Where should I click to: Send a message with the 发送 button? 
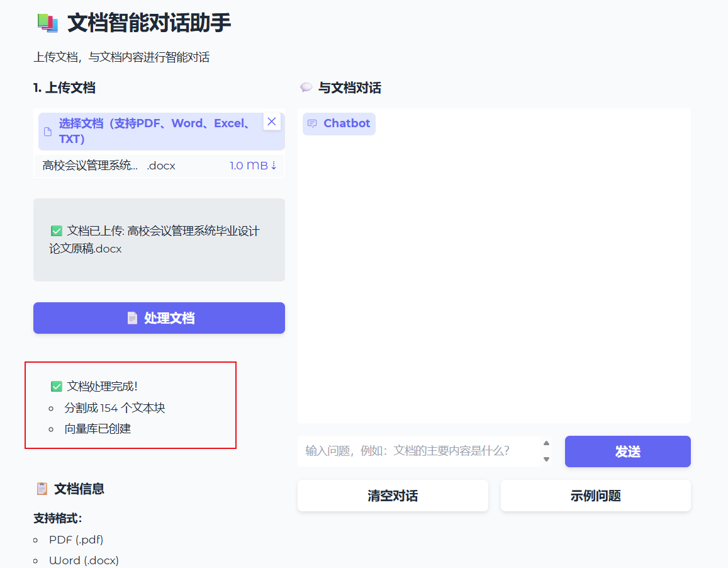click(x=627, y=452)
